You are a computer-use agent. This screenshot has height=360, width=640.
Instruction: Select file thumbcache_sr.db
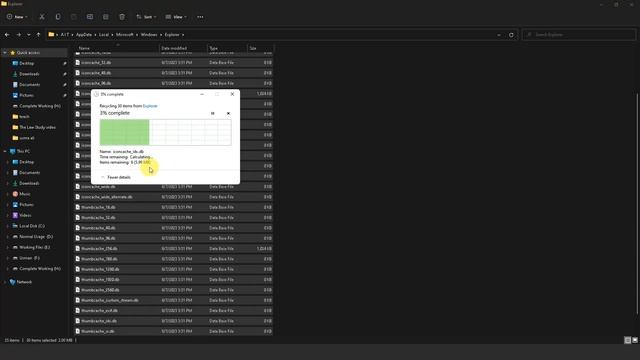(x=173, y=331)
